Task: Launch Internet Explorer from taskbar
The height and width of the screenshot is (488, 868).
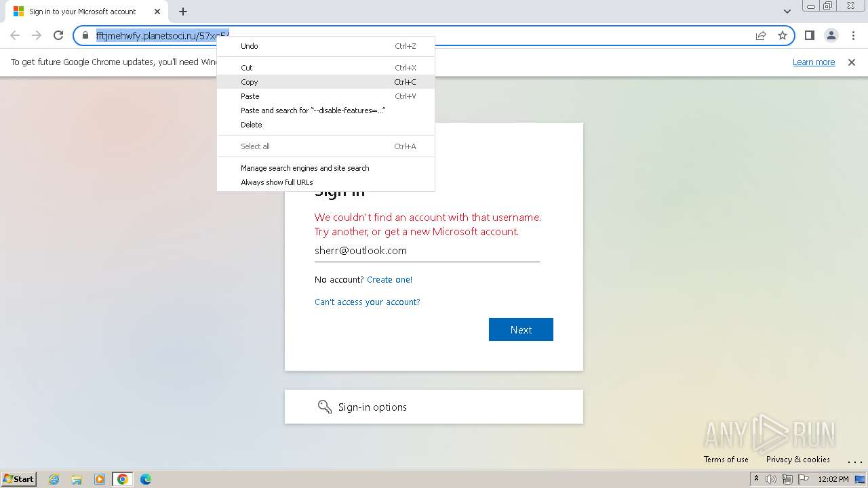Action: tap(54, 479)
